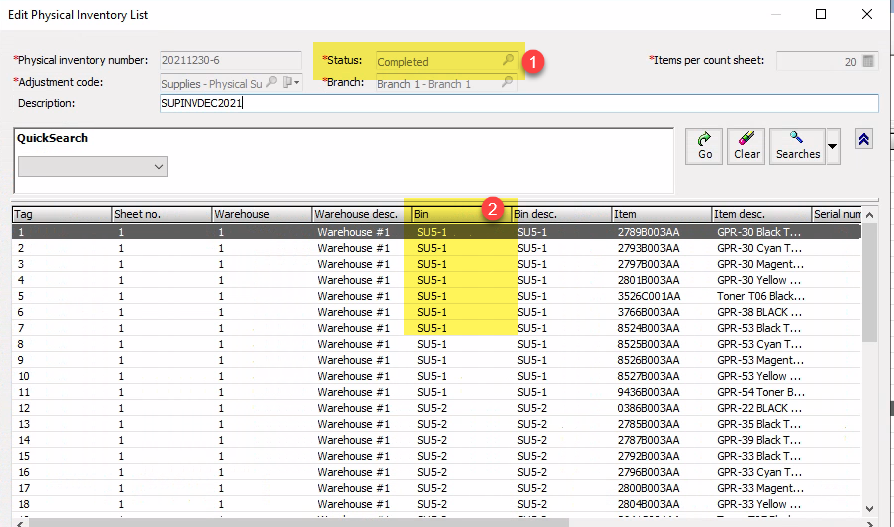The width and height of the screenshot is (894, 527).
Task: Select item 2797B003AA cell
Action: (x=648, y=264)
